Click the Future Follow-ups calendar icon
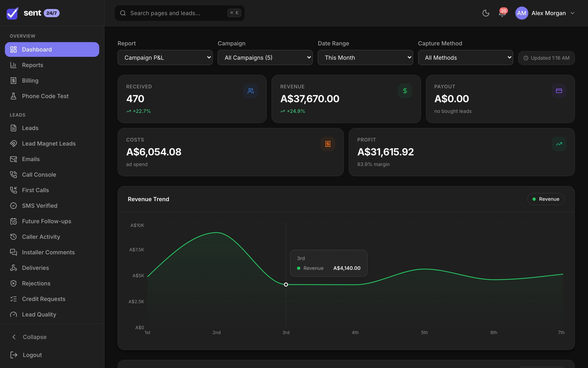This screenshot has height=368, width=588. click(x=14, y=221)
